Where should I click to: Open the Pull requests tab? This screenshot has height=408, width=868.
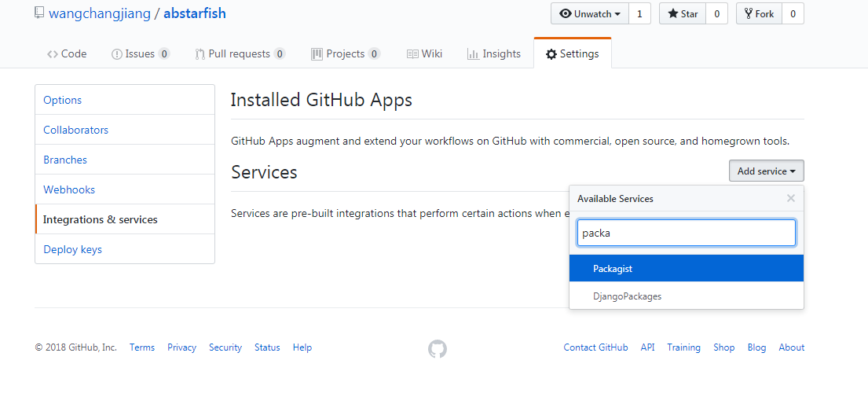pyautogui.click(x=240, y=53)
